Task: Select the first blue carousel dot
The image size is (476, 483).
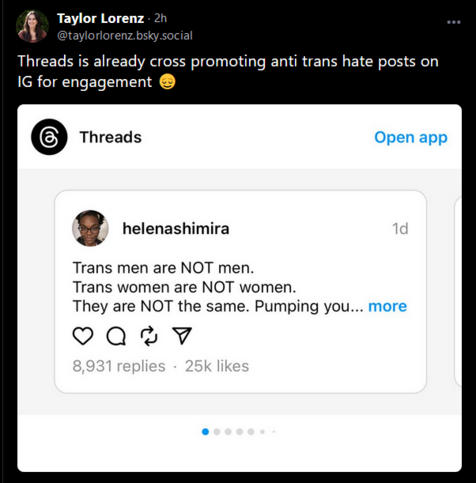Action: [205, 432]
